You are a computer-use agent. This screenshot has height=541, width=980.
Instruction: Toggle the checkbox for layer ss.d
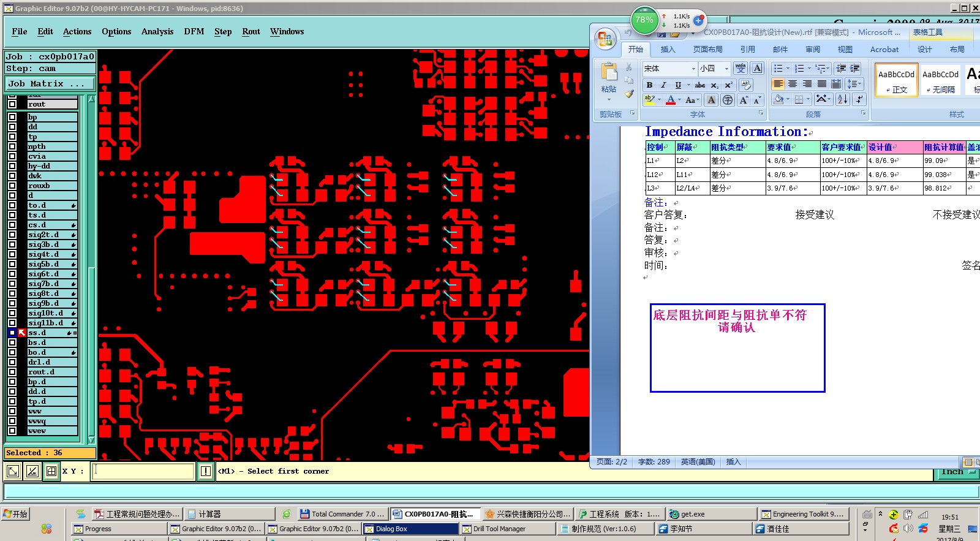pos(12,333)
